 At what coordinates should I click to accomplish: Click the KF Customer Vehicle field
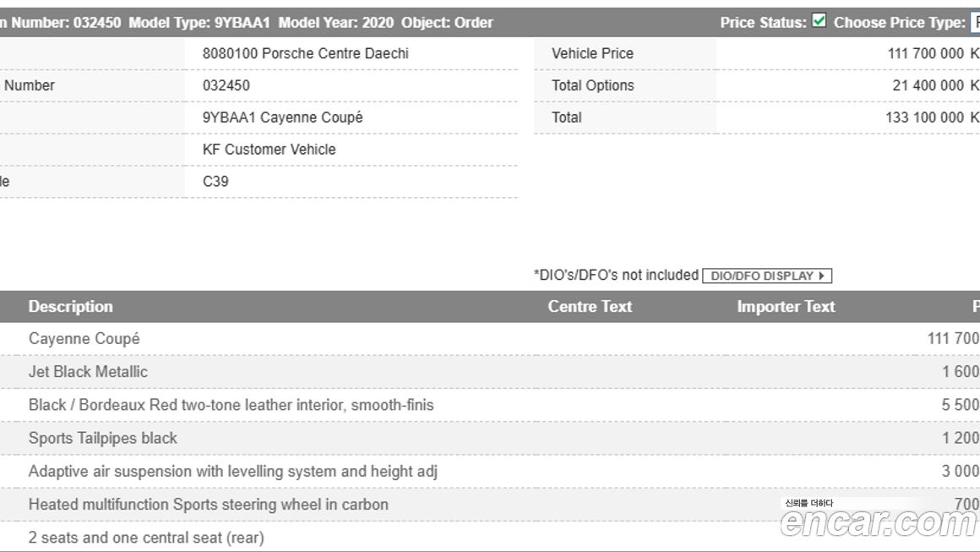click(x=269, y=150)
